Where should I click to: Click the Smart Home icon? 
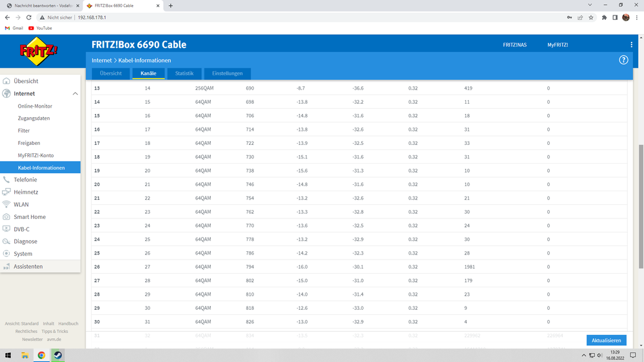pos(6,216)
